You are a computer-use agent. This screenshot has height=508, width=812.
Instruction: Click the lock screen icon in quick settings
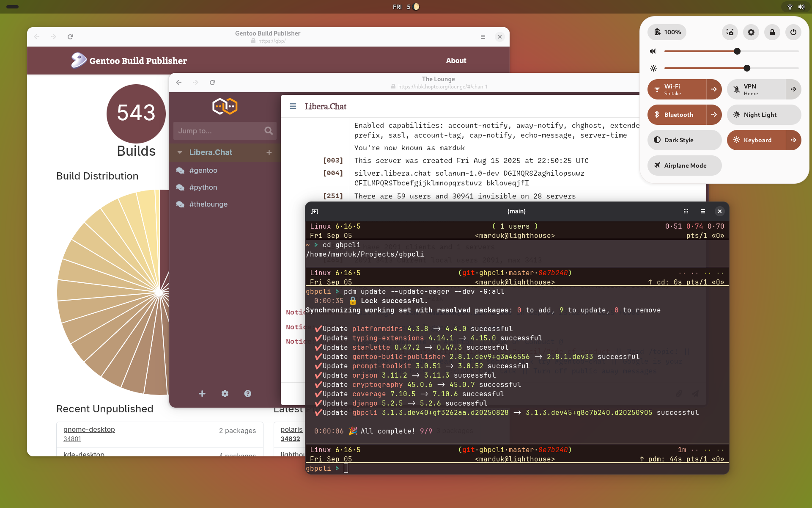(x=772, y=32)
